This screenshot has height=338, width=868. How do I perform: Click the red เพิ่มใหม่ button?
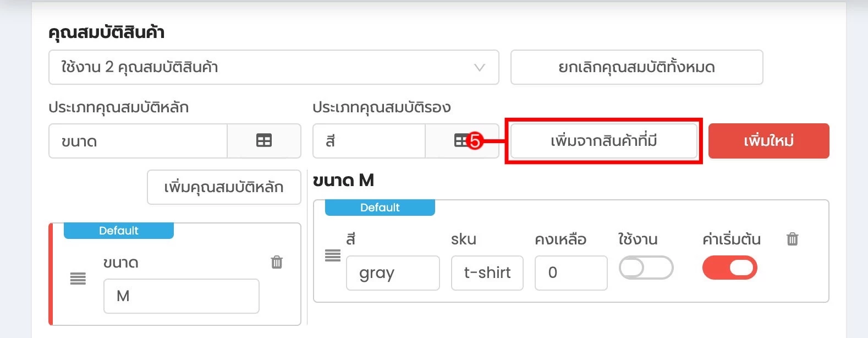point(769,141)
